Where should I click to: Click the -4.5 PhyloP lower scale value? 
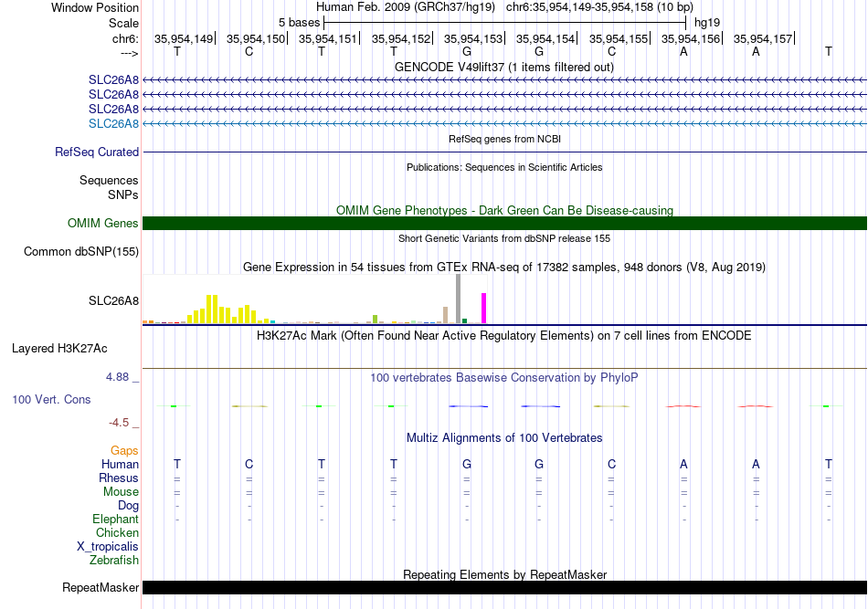119,423
